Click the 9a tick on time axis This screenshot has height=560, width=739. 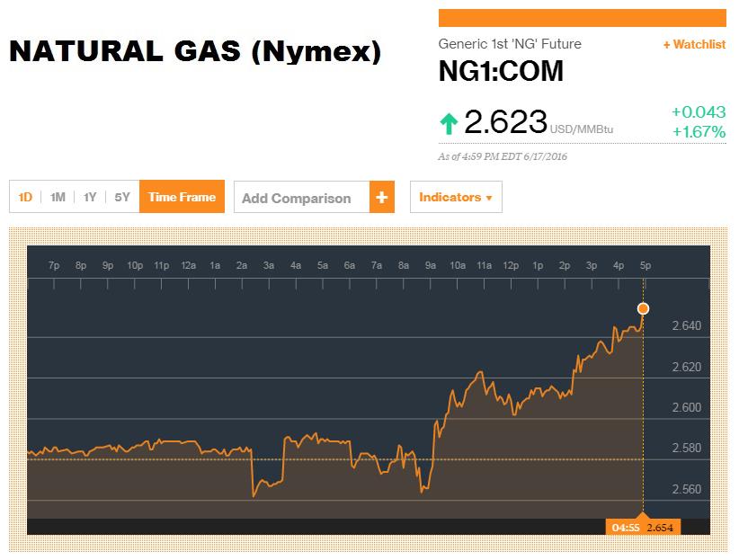[x=431, y=265]
